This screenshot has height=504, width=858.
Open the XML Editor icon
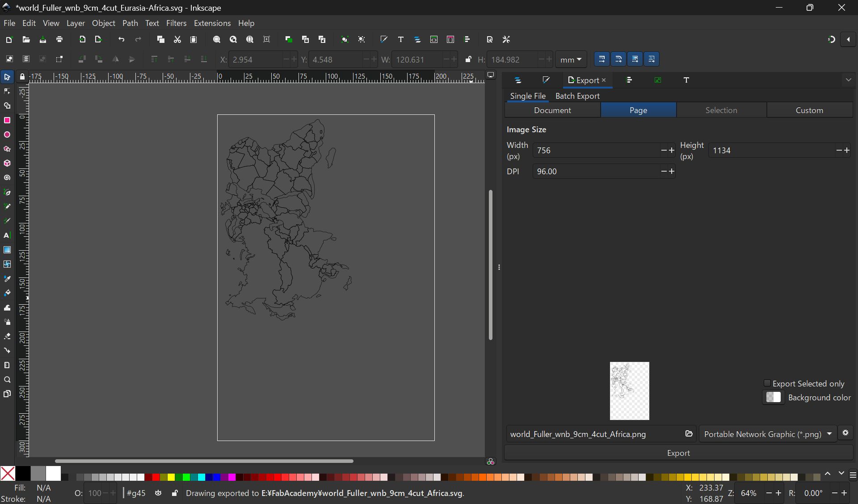pos(434,40)
